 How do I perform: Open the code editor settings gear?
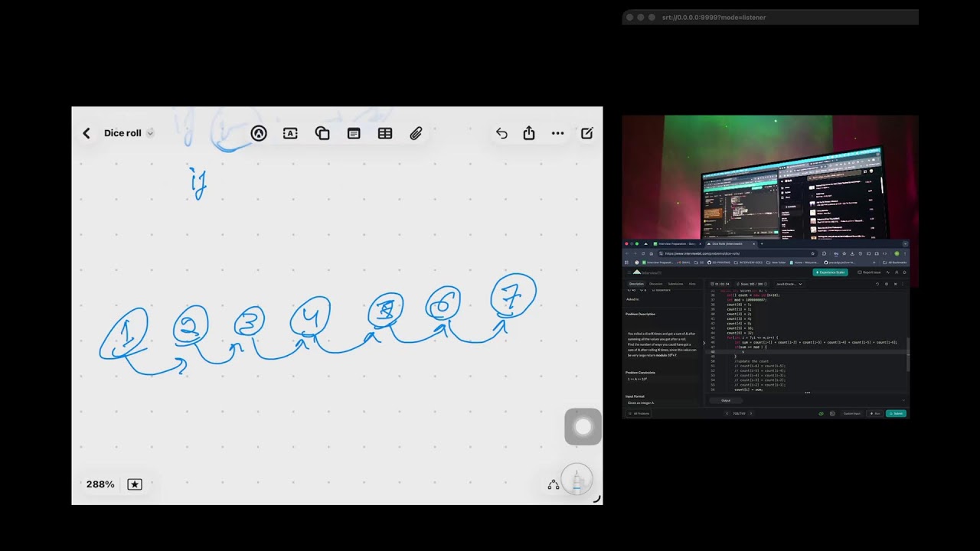pos(887,284)
